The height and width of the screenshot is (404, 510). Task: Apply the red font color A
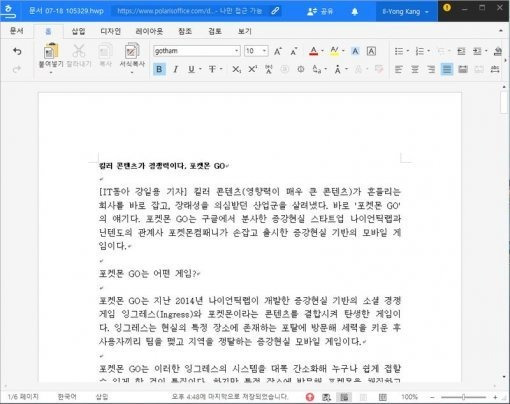[313, 51]
